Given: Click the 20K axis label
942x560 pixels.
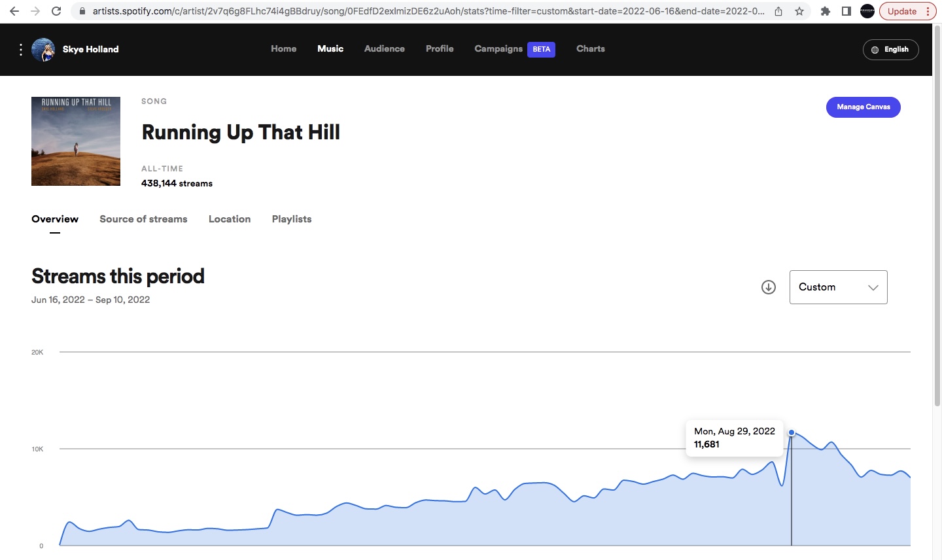Looking at the screenshot, I should [x=37, y=353].
